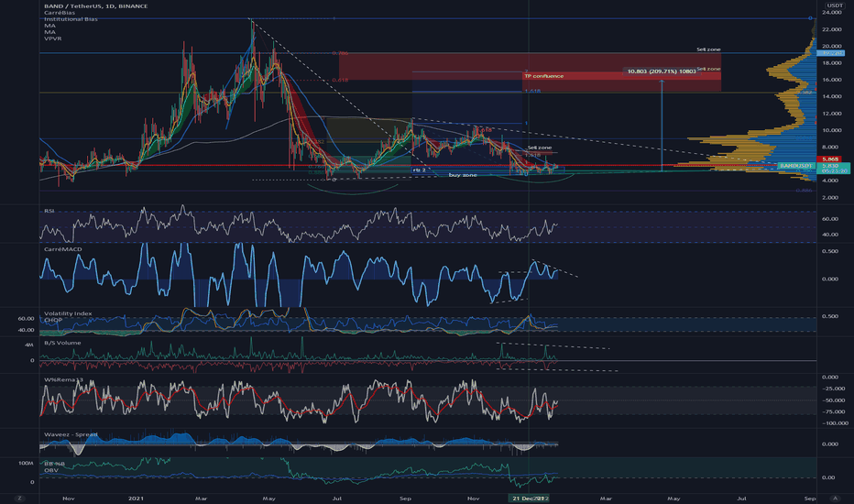Screen dimensions: 854x504
Task: Click the highlighted 21 Dec date marker
Action: (x=530, y=498)
